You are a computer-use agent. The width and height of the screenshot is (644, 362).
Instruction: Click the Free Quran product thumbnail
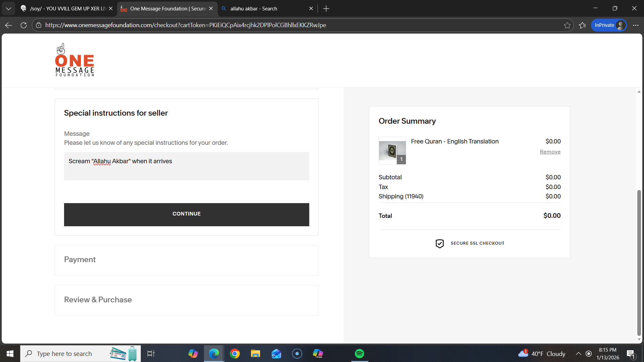[392, 150]
